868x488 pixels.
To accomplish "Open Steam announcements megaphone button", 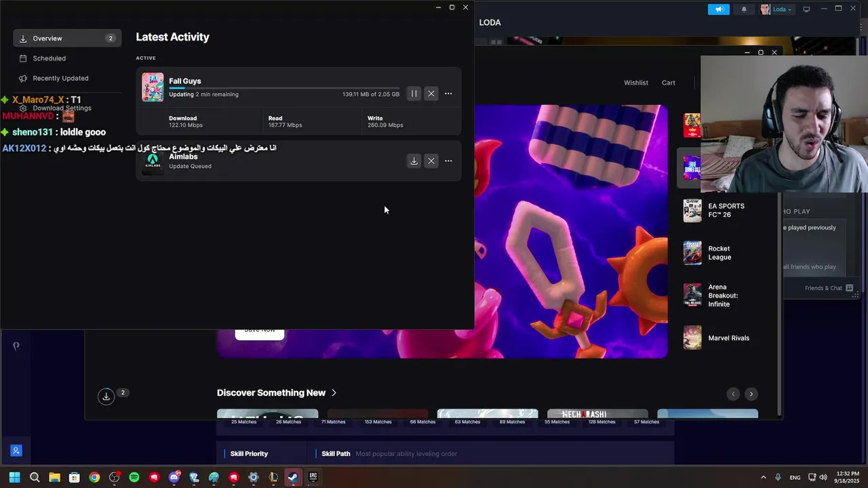I will pyautogui.click(x=719, y=9).
